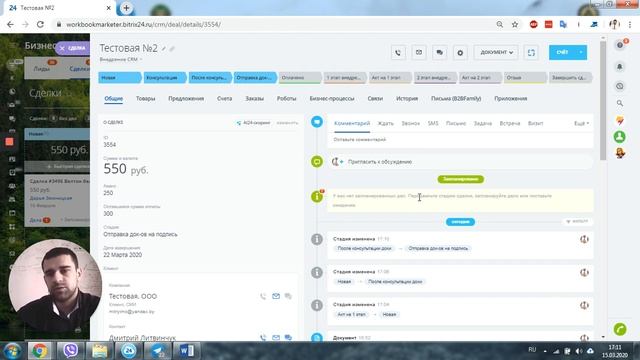Open the Фильтр button in timeline
Screen dimensions: 640x360
(x=577, y=221)
